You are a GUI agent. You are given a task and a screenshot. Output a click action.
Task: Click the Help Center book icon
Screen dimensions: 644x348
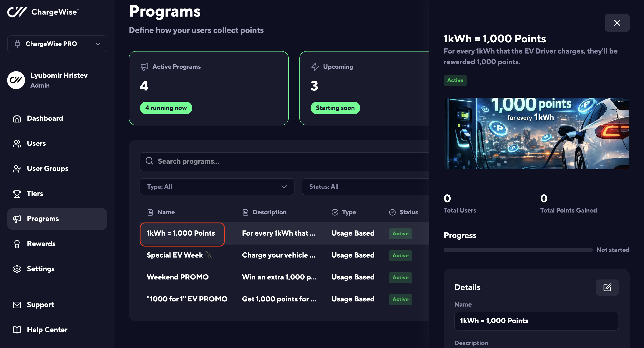pyautogui.click(x=17, y=330)
